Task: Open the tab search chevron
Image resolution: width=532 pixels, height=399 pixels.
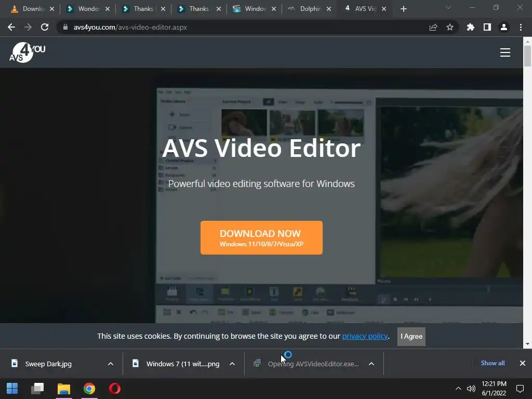Action: pos(448,7)
